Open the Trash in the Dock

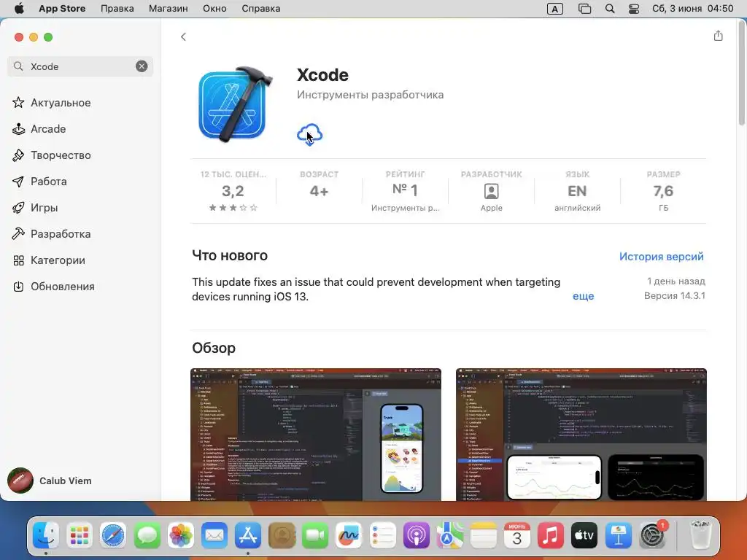pyautogui.click(x=700, y=535)
